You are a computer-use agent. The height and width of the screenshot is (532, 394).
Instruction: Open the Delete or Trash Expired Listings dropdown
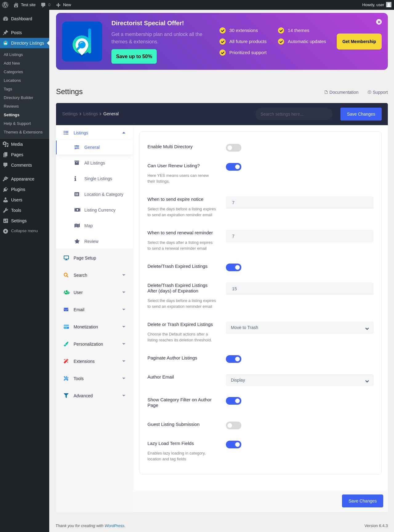pyautogui.click(x=300, y=328)
